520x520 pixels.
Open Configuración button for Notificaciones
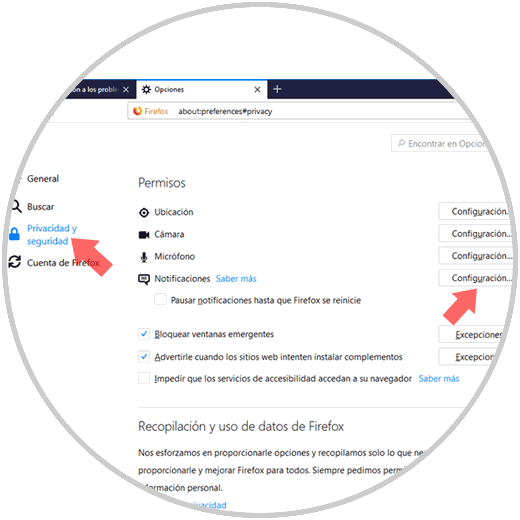(x=477, y=278)
